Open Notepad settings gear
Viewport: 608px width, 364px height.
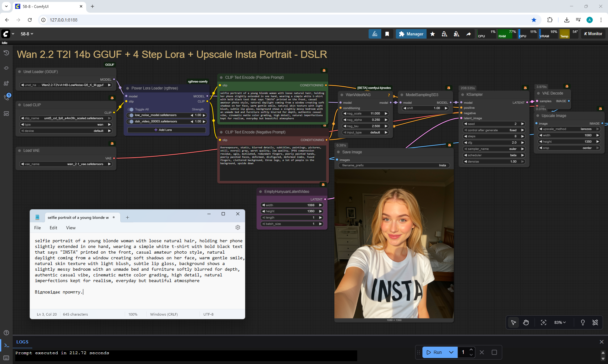pyautogui.click(x=238, y=227)
